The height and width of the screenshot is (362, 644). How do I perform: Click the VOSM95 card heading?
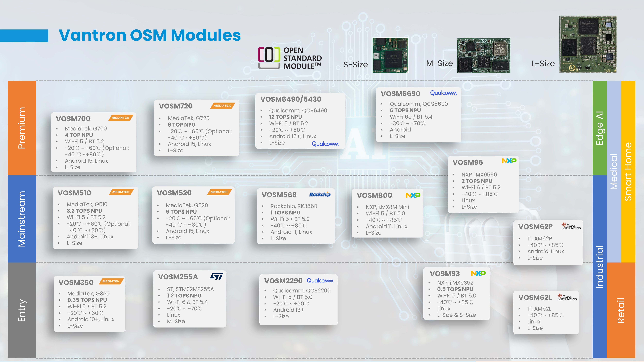(468, 162)
